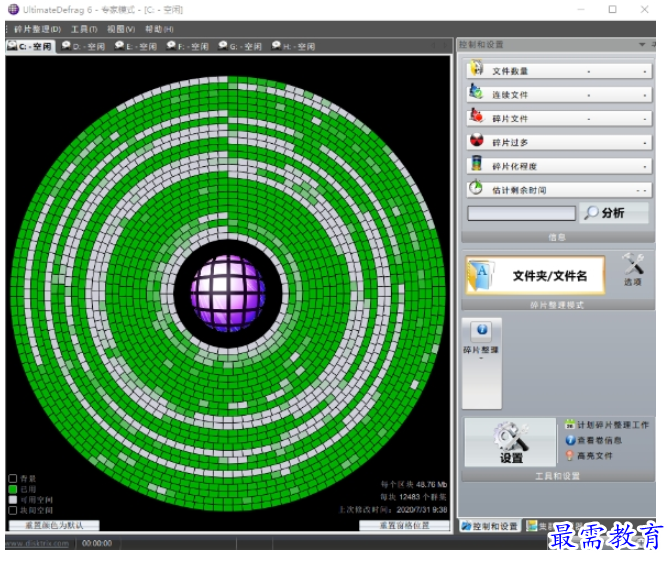Image resolution: width=672 pixels, height=568 pixels.
Task: Open the 设置 settings button
Action: pos(510,442)
